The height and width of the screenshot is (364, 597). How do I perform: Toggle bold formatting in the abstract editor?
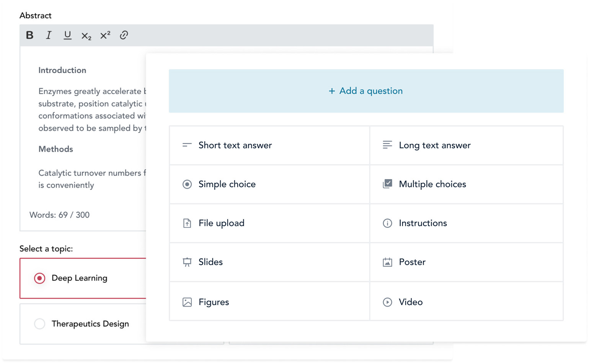29,35
